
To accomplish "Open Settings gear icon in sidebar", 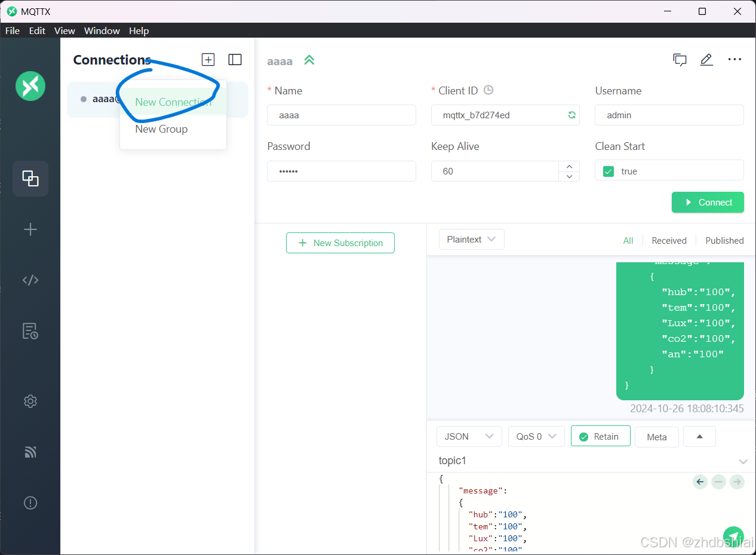I will (x=30, y=401).
